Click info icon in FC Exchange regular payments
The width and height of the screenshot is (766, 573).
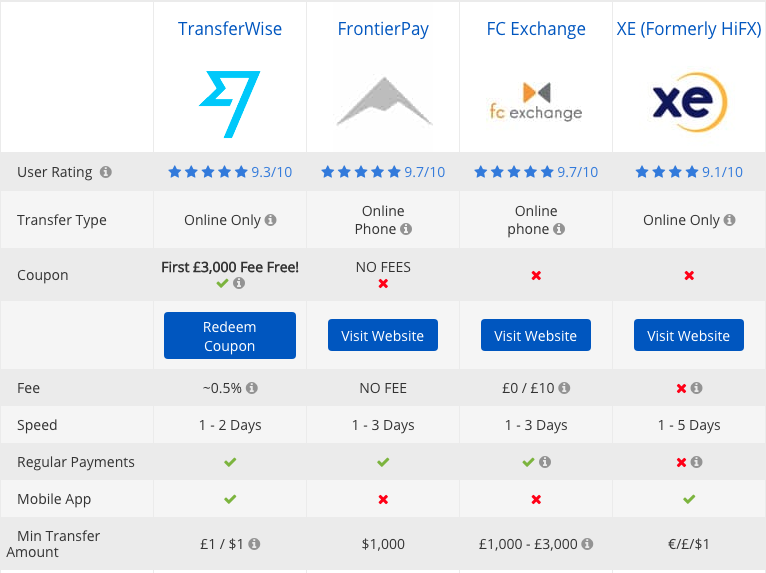545,462
